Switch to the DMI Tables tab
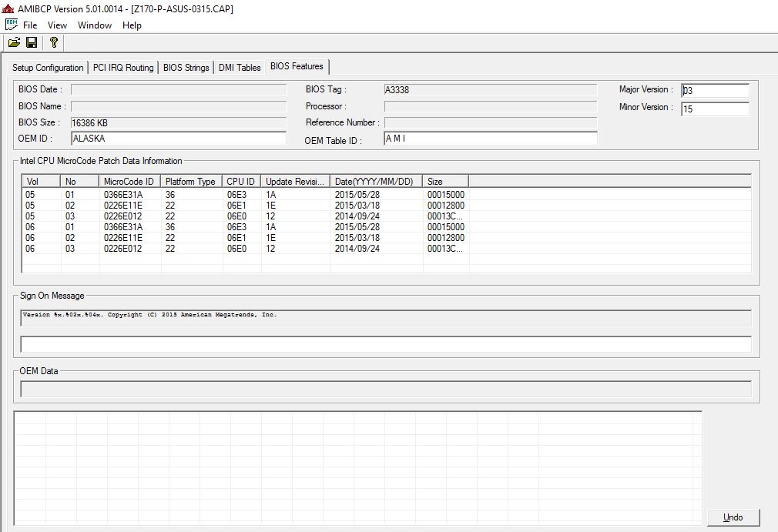The width and height of the screenshot is (778, 532). (x=240, y=68)
